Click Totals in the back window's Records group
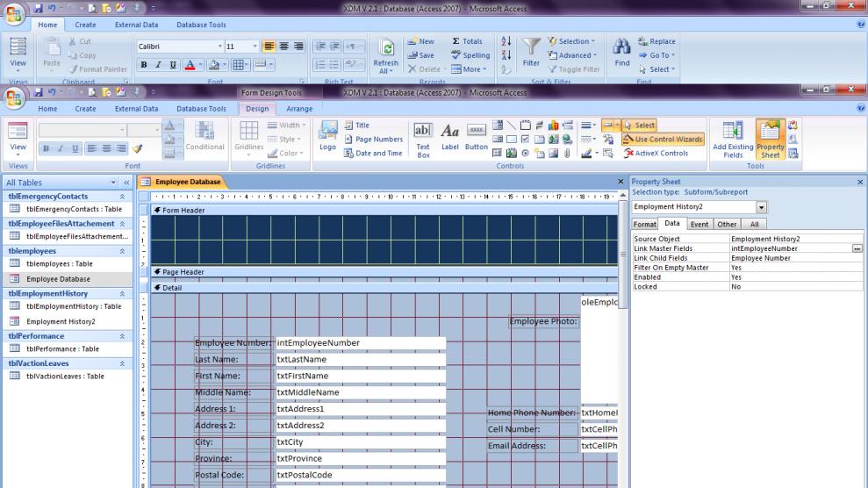The width and height of the screenshot is (868, 488). coord(467,41)
